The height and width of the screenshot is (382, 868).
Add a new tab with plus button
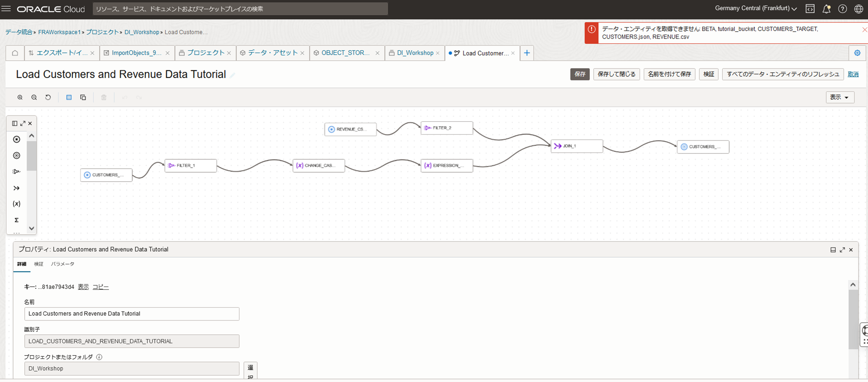527,53
